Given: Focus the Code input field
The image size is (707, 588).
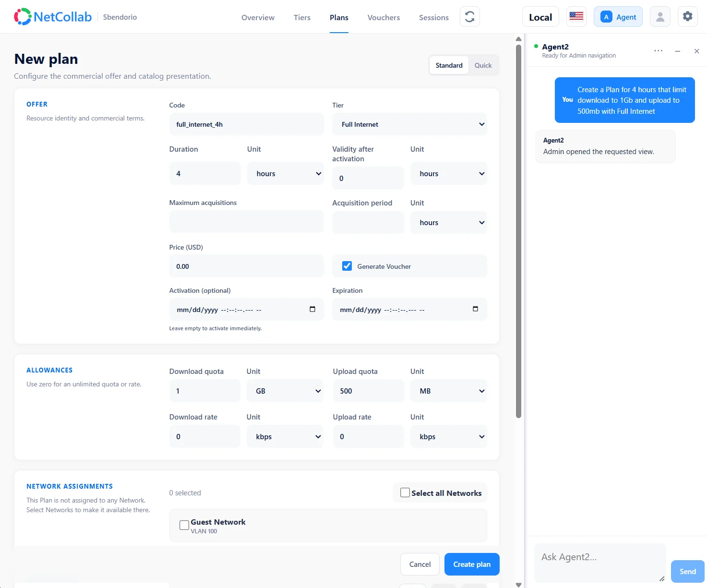Looking at the screenshot, I should point(247,124).
